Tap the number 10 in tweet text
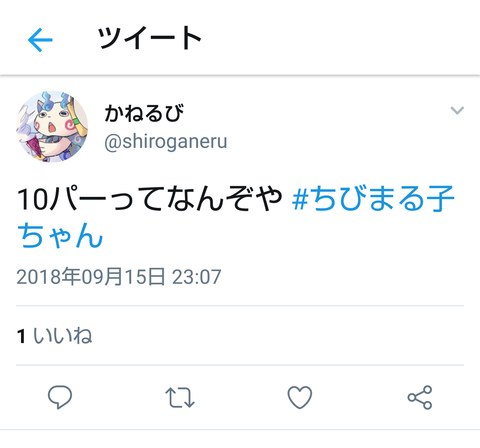This screenshot has width=480, height=448. point(33,199)
